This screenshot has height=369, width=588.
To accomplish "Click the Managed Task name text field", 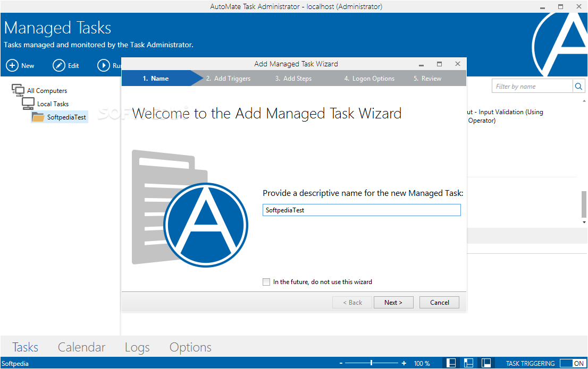I will point(362,210).
